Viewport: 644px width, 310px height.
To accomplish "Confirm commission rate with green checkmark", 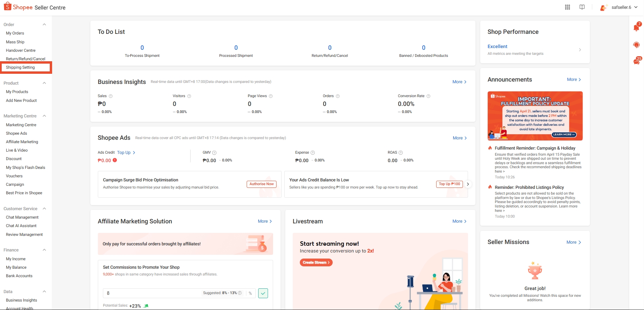I will pyautogui.click(x=263, y=293).
